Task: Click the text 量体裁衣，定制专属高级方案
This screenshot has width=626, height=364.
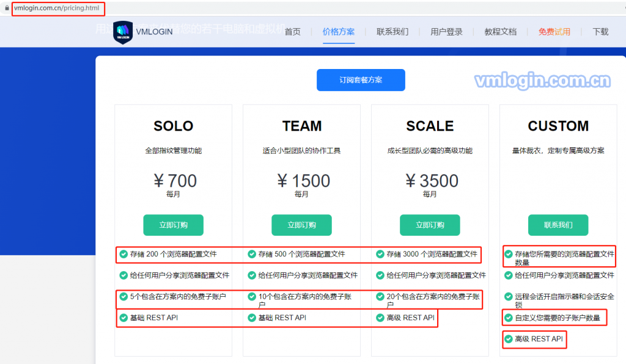Action: [x=558, y=151]
